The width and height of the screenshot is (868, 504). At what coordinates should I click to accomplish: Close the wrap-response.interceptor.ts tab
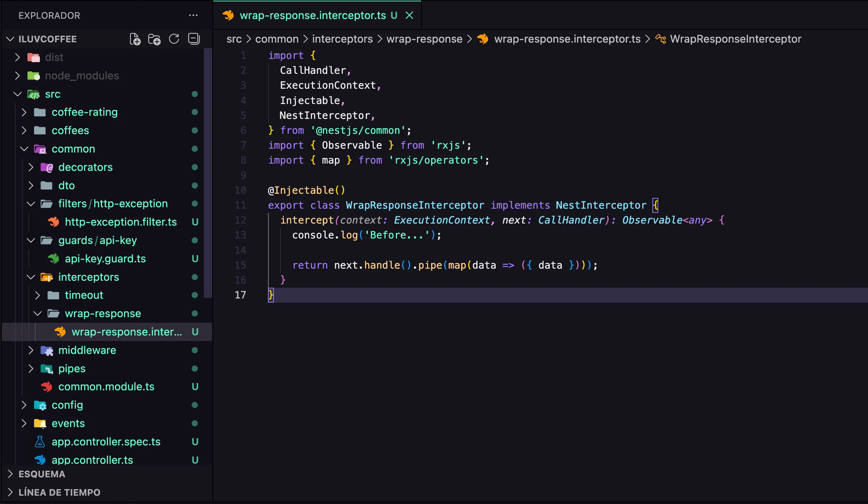point(409,16)
